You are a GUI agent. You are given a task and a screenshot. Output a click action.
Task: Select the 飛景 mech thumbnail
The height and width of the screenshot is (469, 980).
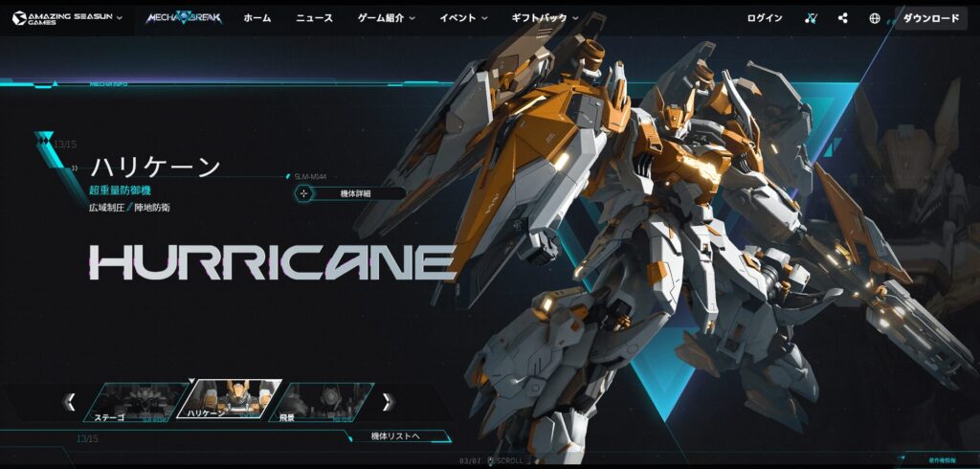click(x=323, y=401)
